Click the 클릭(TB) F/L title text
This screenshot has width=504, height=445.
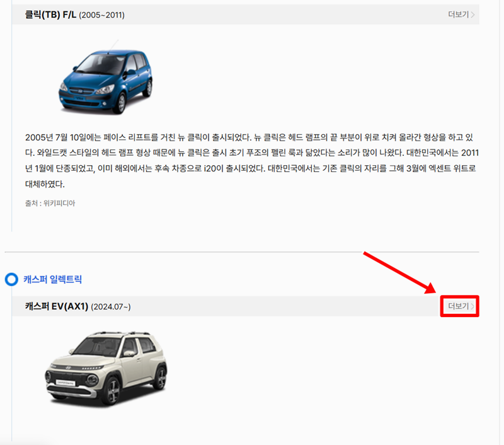pyautogui.click(x=51, y=14)
